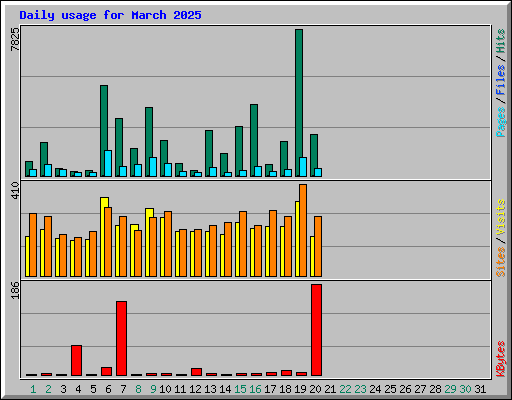Click the blue 'Files' legend label

(x=500, y=80)
